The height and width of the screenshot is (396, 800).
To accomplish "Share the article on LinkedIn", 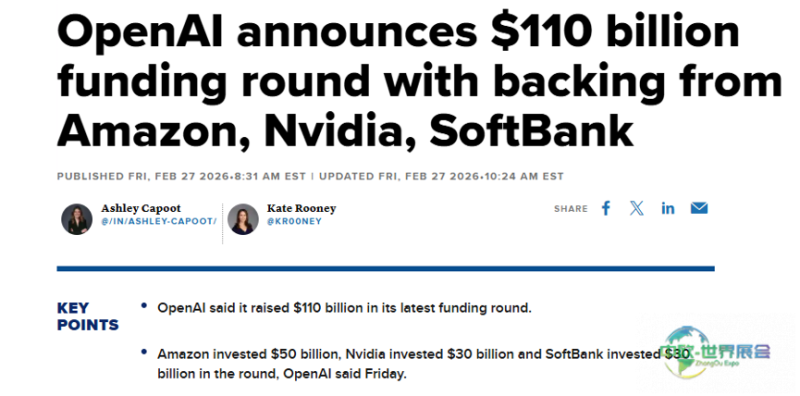I will pos(668,208).
